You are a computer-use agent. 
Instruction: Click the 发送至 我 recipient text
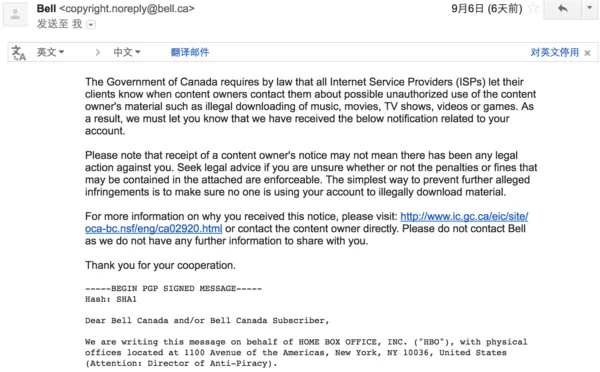pos(59,24)
